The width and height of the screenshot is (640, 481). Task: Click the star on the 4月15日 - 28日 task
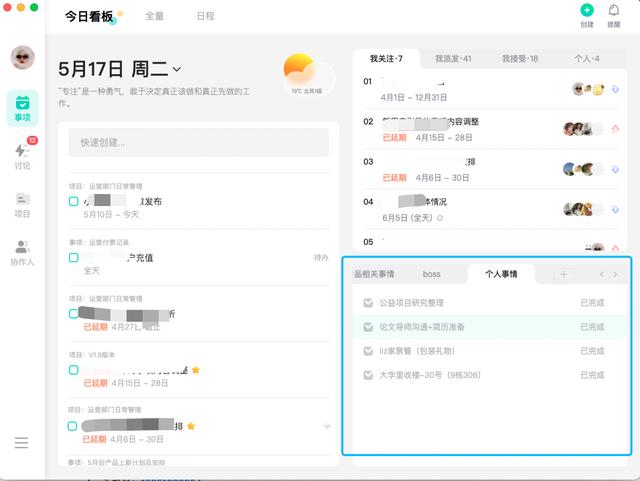[196, 370]
